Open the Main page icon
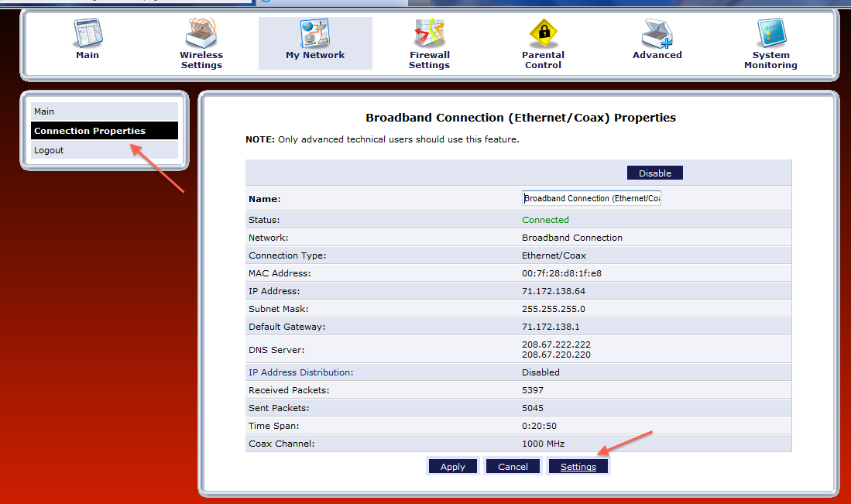This screenshot has height=504, width=851. (x=88, y=33)
